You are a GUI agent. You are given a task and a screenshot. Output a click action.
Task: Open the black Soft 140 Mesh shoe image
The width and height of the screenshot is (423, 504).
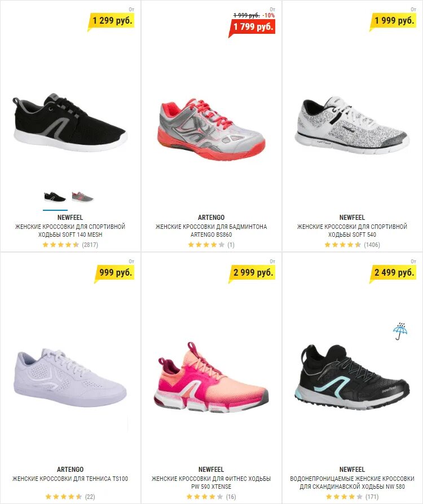tap(70, 122)
